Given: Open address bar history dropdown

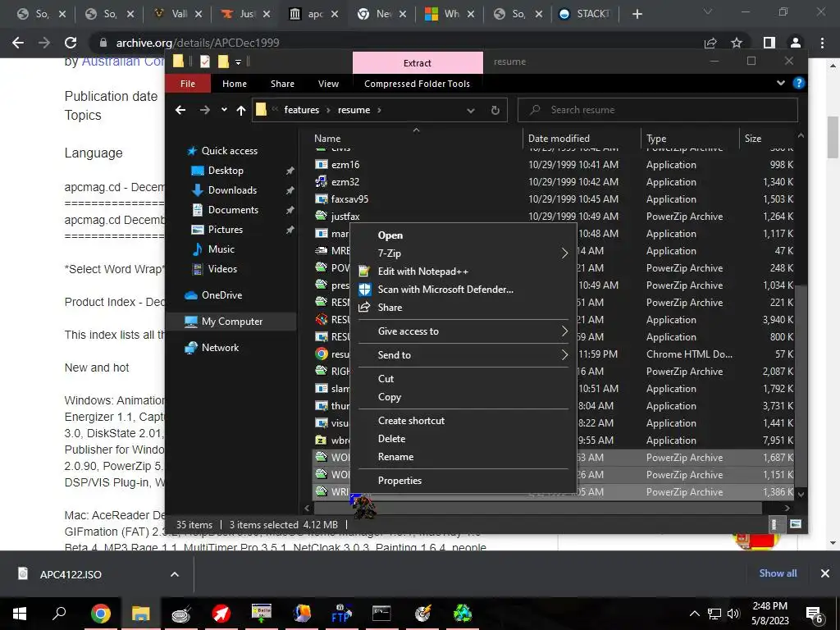Looking at the screenshot, I should [470, 111].
